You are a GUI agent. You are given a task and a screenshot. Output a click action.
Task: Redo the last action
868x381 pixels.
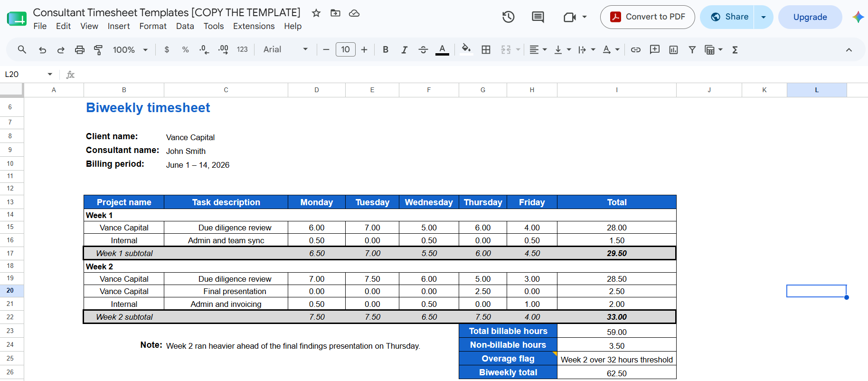click(x=61, y=49)
